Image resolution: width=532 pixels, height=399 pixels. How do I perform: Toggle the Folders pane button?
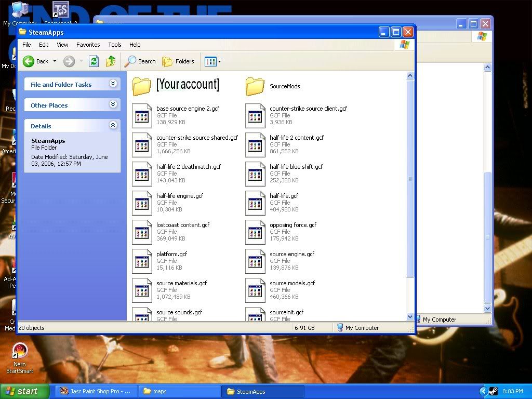point(178,61)
